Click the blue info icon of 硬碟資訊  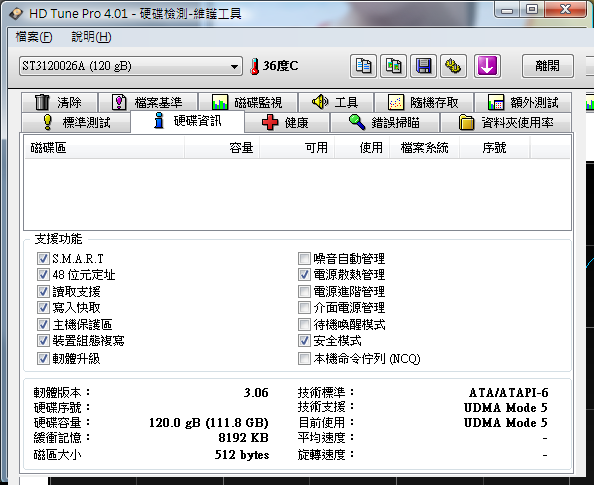(x=159, y=120)
